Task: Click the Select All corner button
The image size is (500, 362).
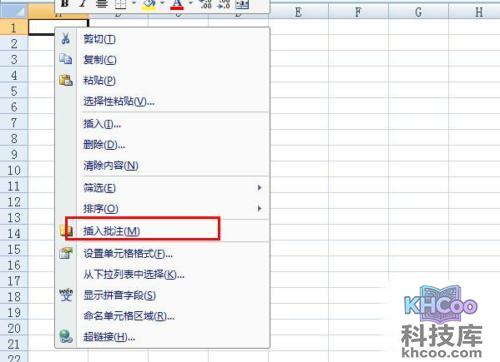Action: coord(14,11)
